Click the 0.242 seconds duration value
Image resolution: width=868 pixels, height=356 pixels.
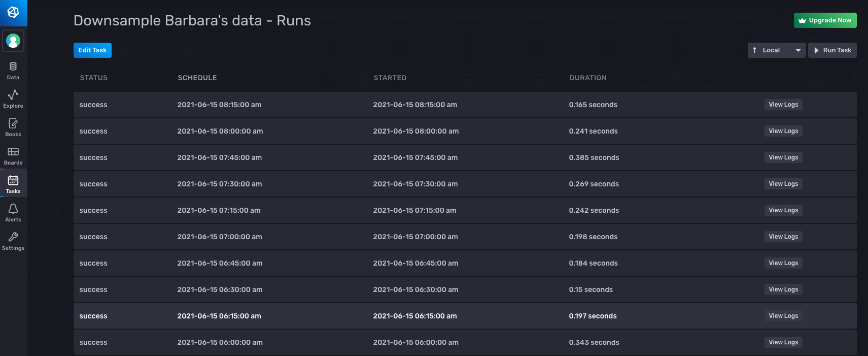point(594,210)
